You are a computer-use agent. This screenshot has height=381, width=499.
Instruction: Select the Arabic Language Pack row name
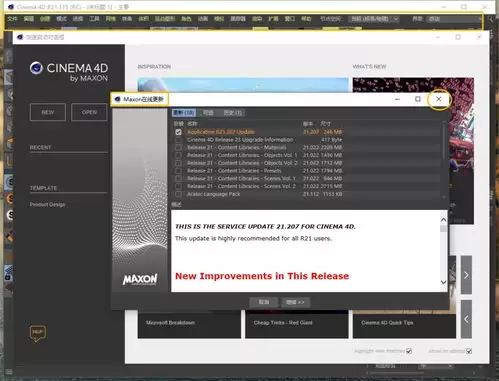[213, 194]
